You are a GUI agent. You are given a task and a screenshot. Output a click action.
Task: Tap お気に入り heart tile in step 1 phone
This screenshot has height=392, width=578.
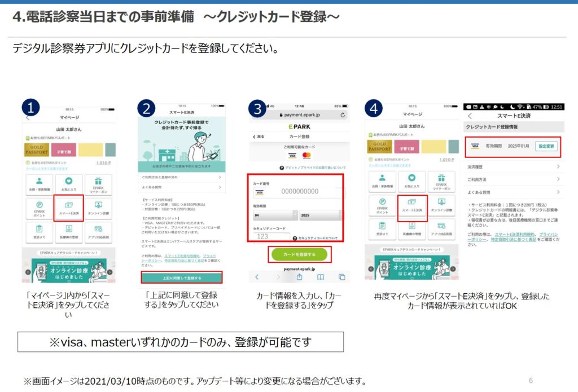(x=68, y=184)
